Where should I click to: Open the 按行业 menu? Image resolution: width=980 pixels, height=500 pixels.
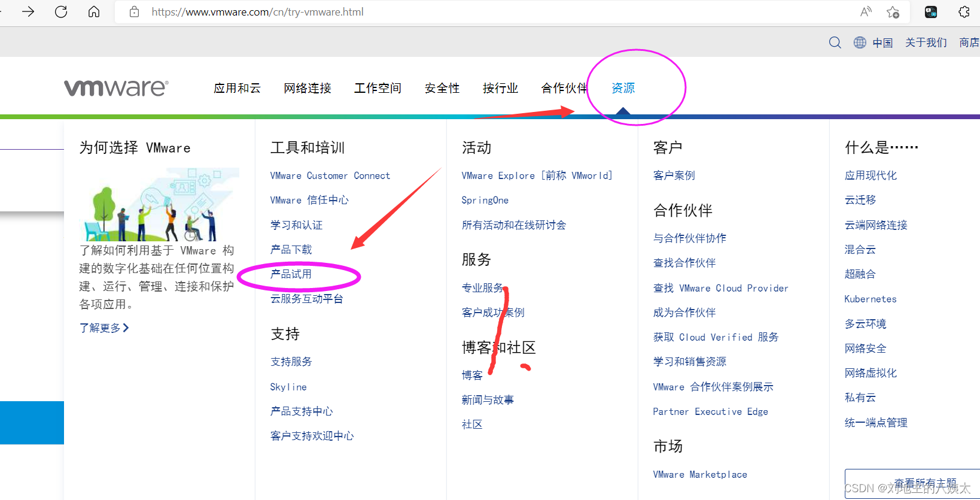point(500,88)
